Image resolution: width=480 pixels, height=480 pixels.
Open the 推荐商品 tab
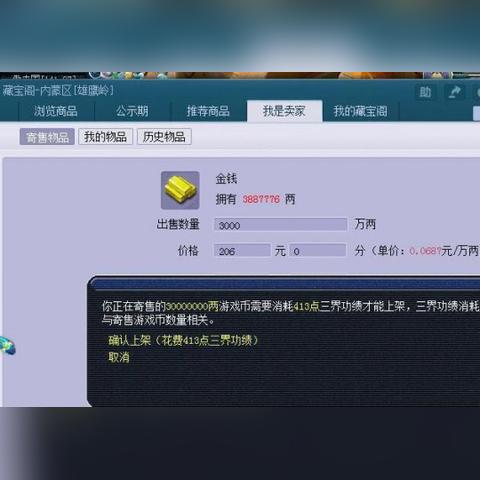coord(209,111)
